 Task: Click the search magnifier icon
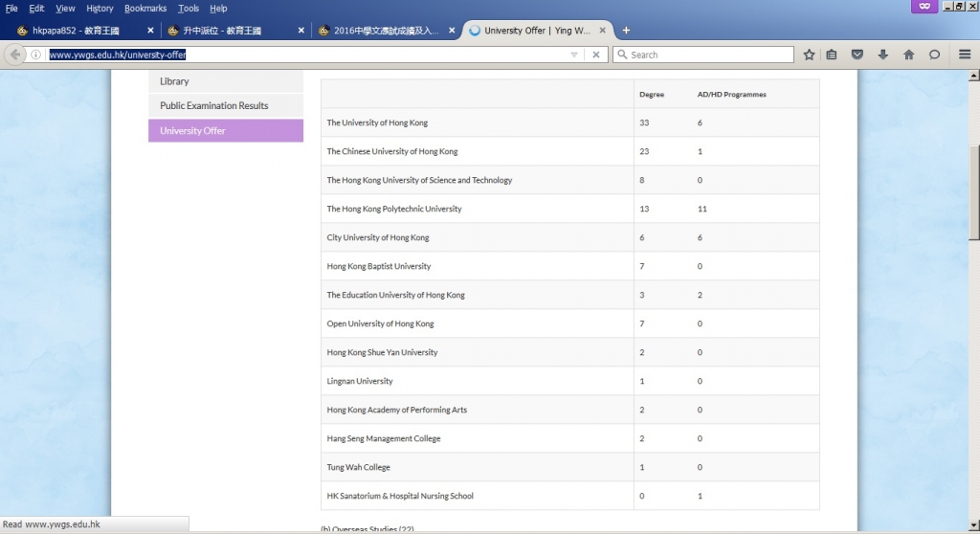[x=622, y=55]
